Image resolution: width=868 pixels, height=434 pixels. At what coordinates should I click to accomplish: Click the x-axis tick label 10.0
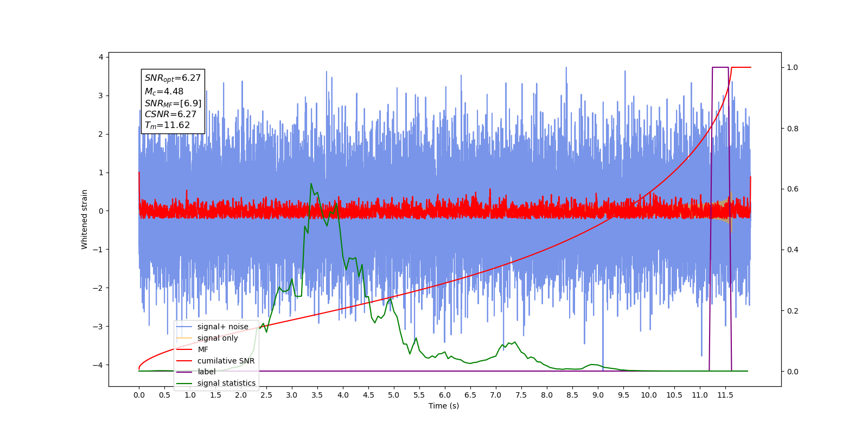pyautogui.click(x=649, y=395)
